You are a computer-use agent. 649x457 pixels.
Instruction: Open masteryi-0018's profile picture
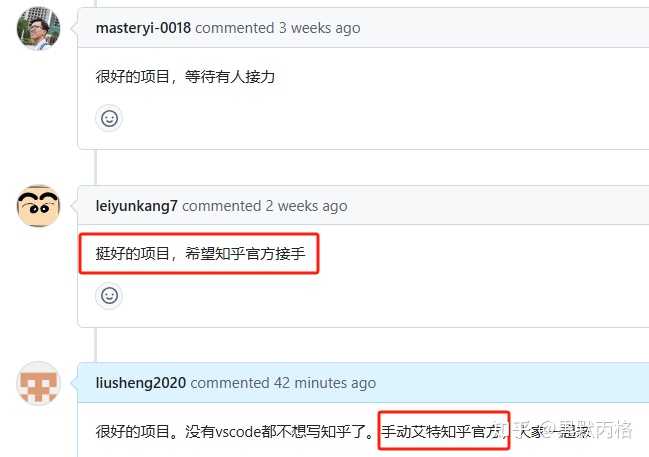pyautogui.click(x=38, y=28)
